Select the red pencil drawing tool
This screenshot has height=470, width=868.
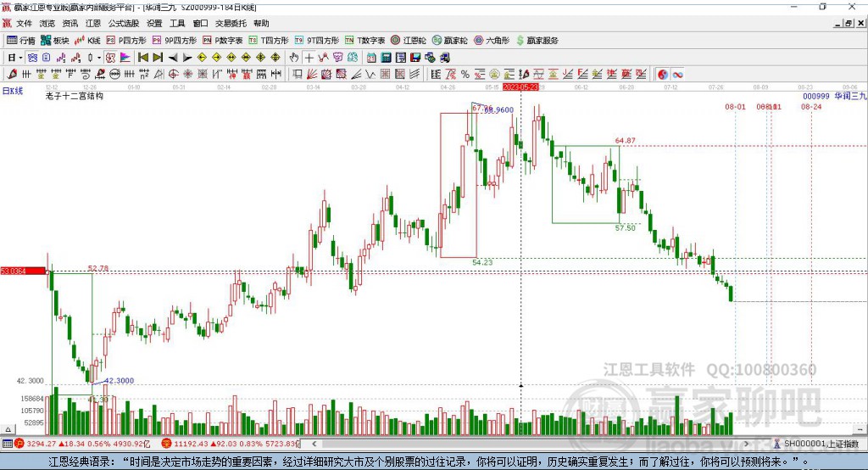pyautogui.click(x=12, y=75)
